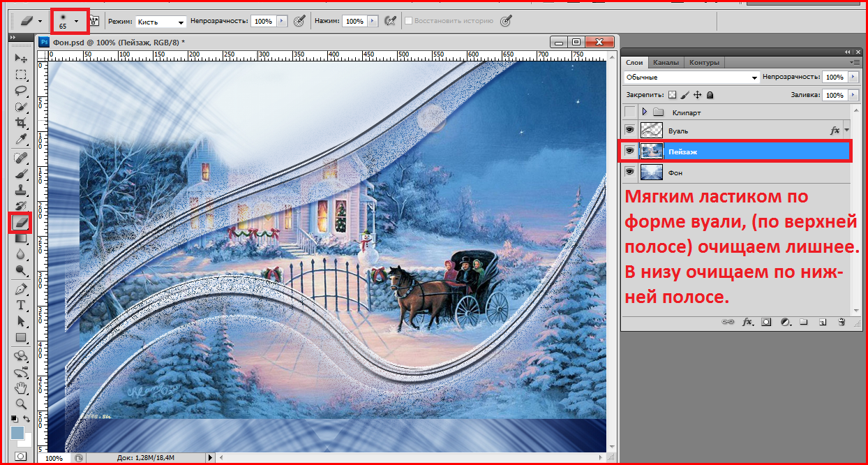The image size is (868, 465).
Task: Switch to the Каналы tab
Action: [x=666, y=62]
